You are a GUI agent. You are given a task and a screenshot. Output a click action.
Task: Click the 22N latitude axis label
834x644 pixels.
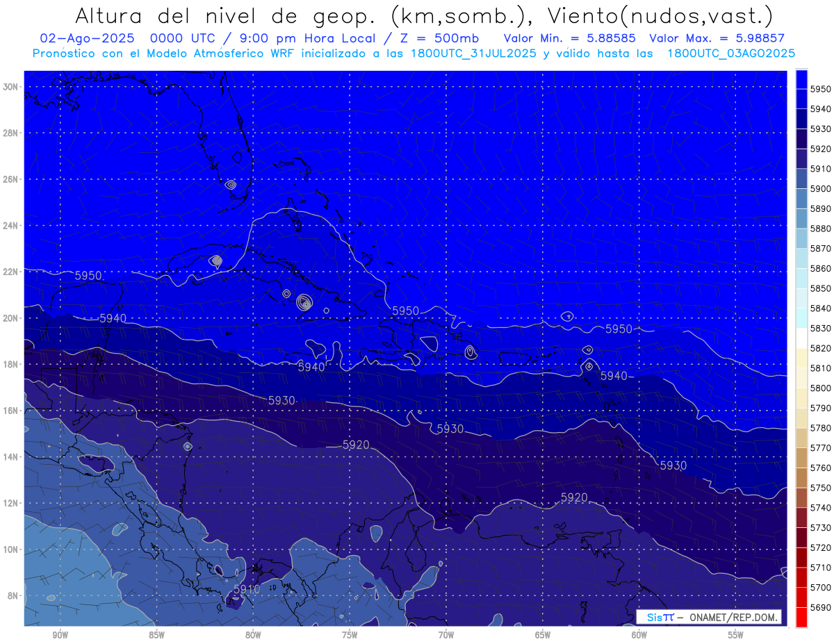click(10, 272)
